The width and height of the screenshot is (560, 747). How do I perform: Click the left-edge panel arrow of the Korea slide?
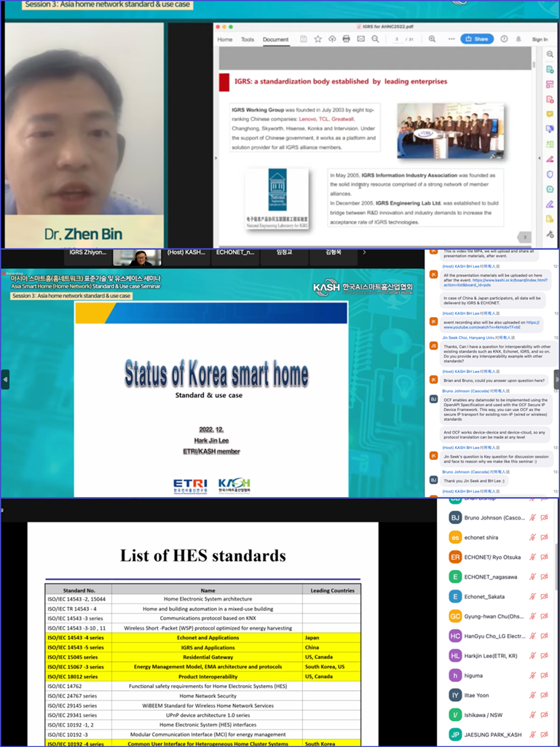tap(5, 379)
